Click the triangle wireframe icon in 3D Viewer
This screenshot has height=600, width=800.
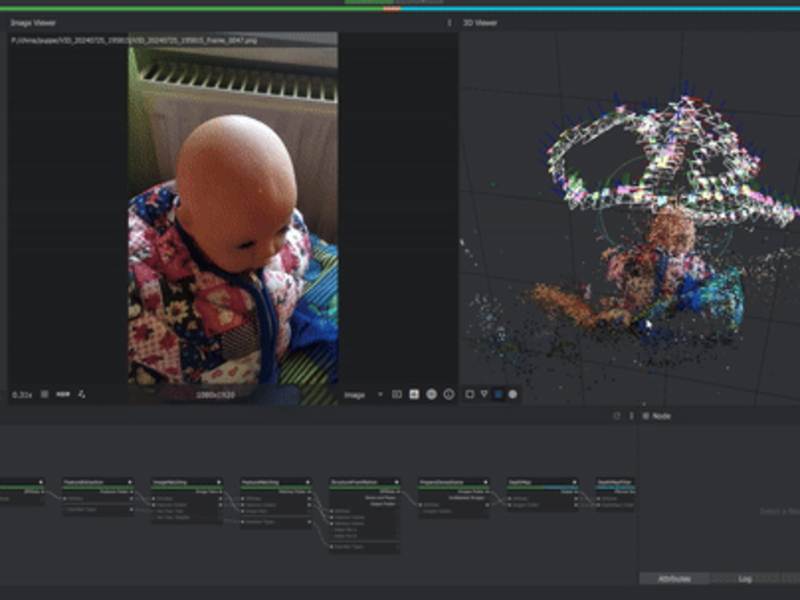pos(484,394)
